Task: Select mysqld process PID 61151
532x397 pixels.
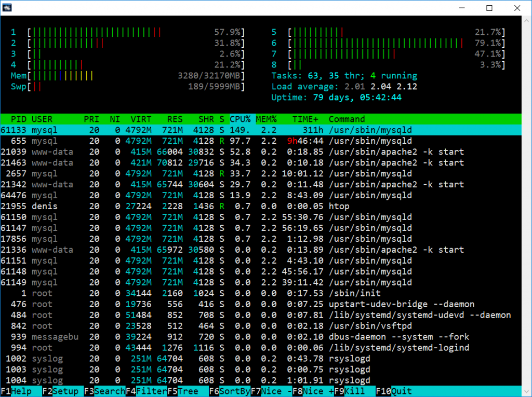Action: [261, 261]
